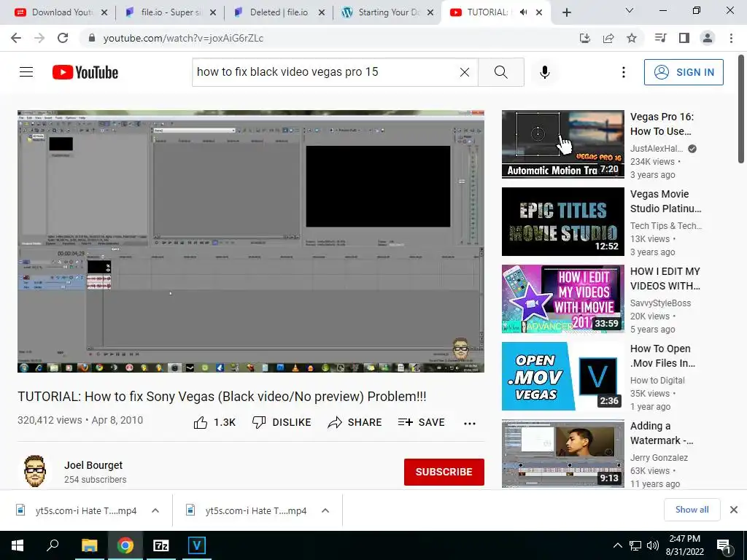
Task: Open Epic Titles Movie Studio thumbnail
Action: coord(562,222)
